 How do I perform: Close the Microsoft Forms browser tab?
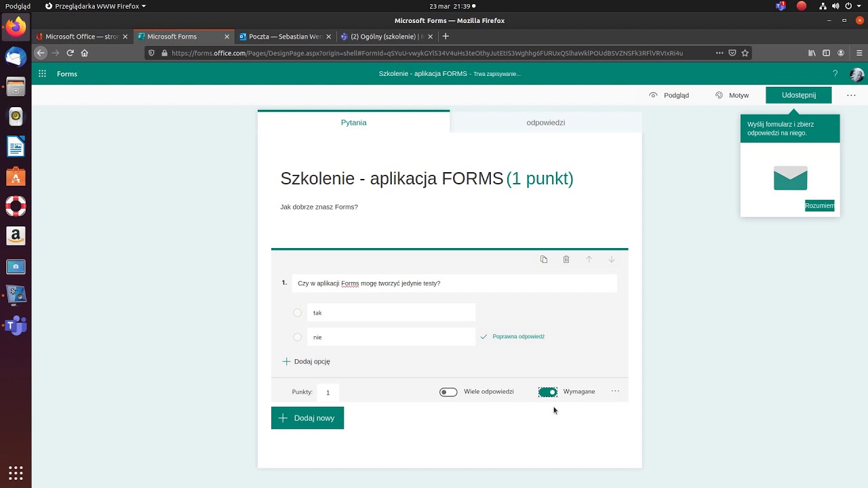pos(226,37)
